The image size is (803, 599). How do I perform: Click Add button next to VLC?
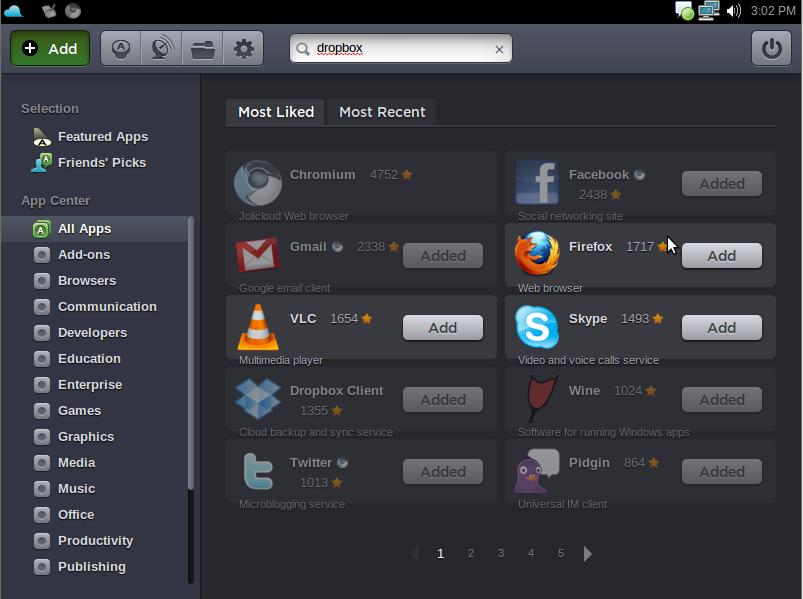pos(442,328)
